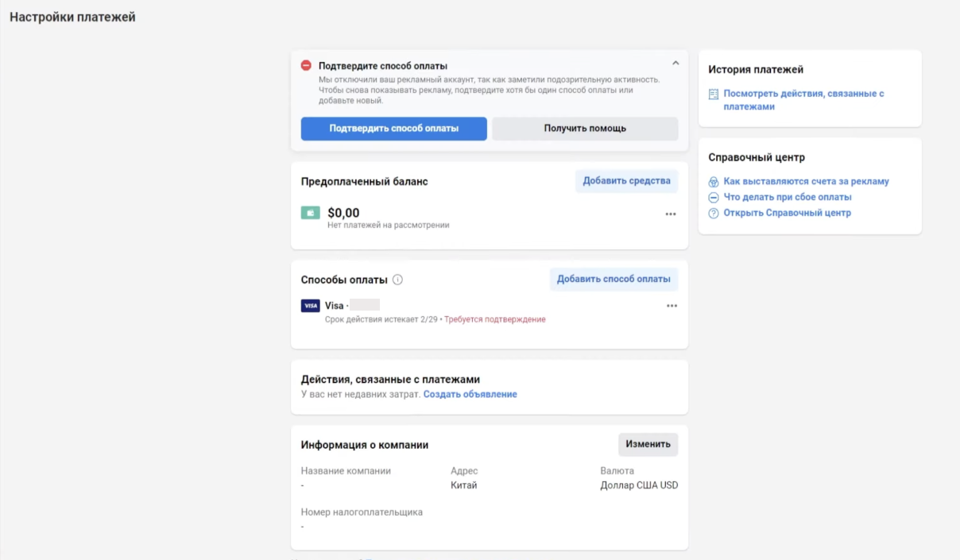The height and width of the screenshot is (560, 960).
Task: Select the Visa payment method row
Action: [x=477, y=312]
